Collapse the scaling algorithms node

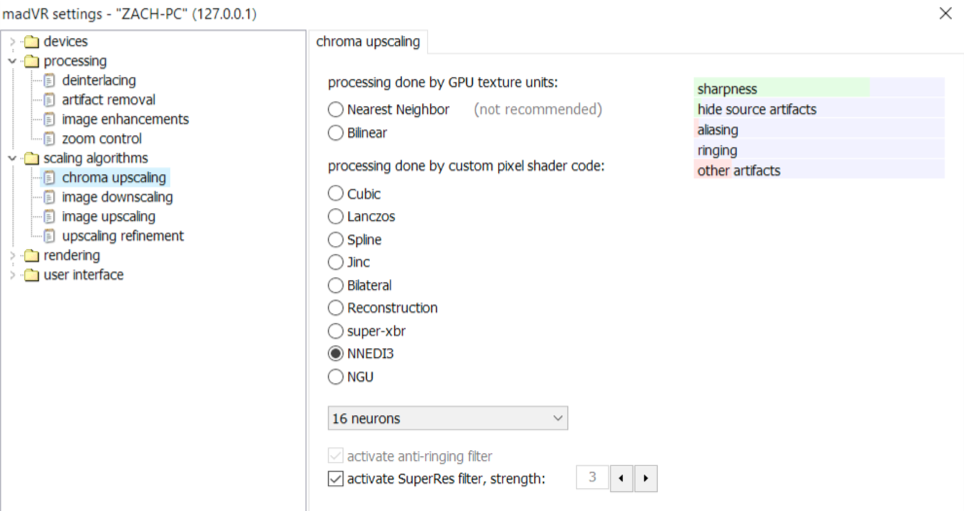click(x=13, y=159)
